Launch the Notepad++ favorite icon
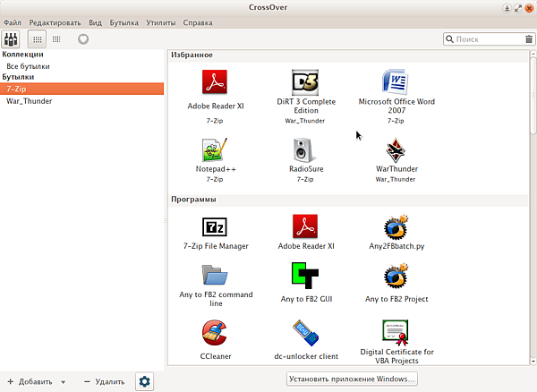537x392 pixels. coord(215,149)
